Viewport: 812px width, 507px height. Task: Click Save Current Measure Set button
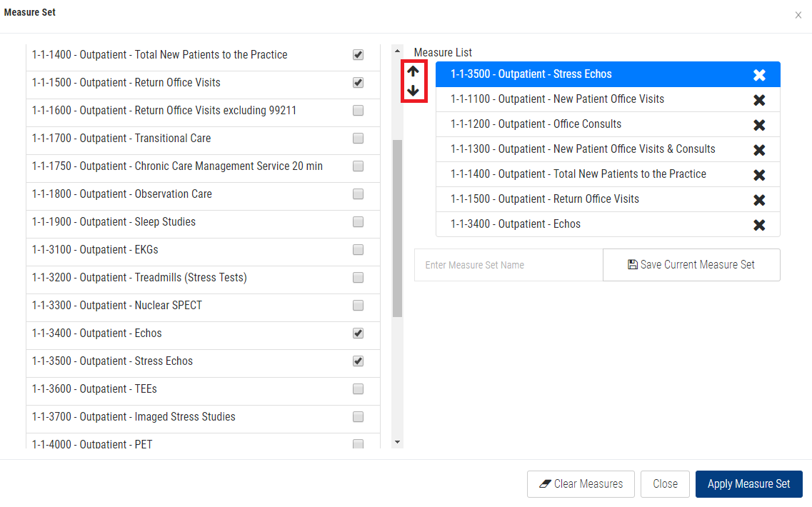(691, 265)
